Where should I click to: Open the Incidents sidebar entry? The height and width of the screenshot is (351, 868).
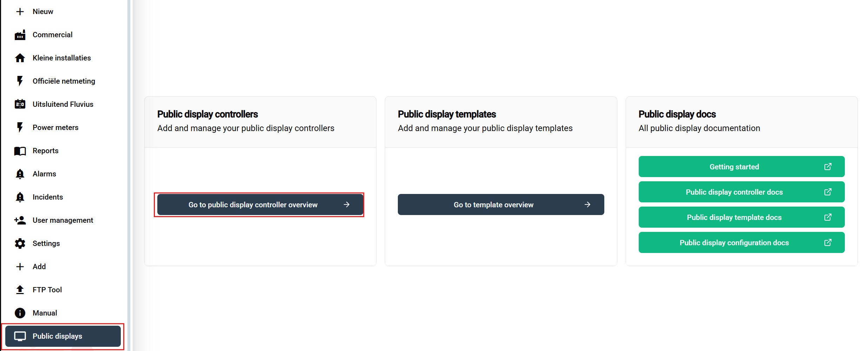pyautogui.click(x=47, y=197)
